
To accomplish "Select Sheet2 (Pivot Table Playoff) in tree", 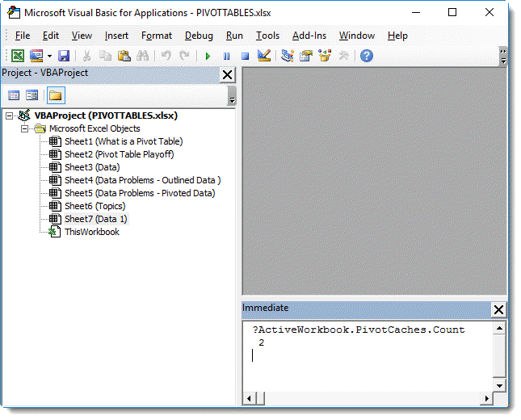I will pos(119,154).
